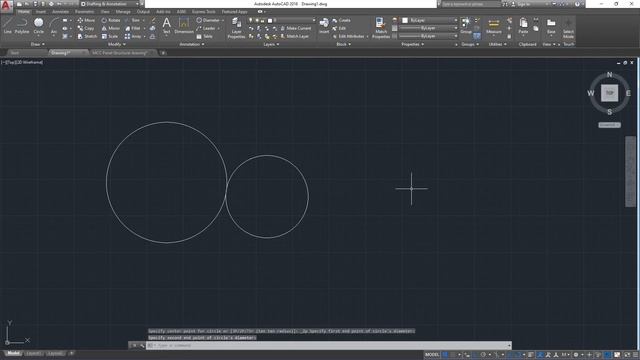Select the Line tool

pyautogui.click(x=7, y=25)
